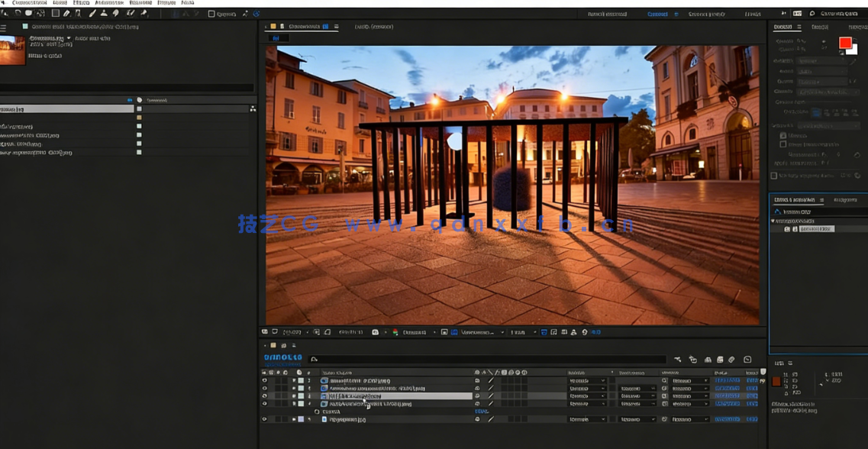Pick the Hand tool for panning
The image size is (868, 449).
pyautogui.click(x=17, y=13)
